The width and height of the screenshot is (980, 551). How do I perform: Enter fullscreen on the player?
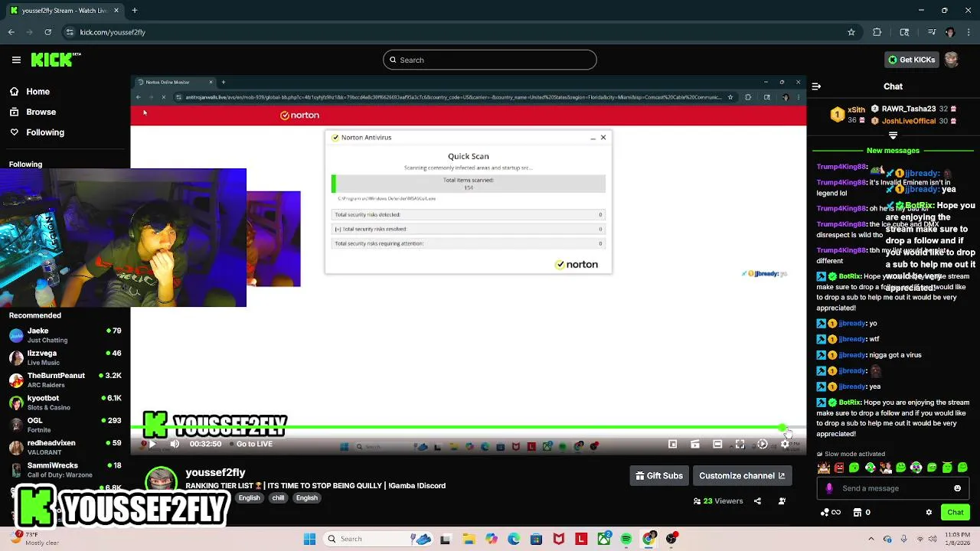(x=740, y=444)
